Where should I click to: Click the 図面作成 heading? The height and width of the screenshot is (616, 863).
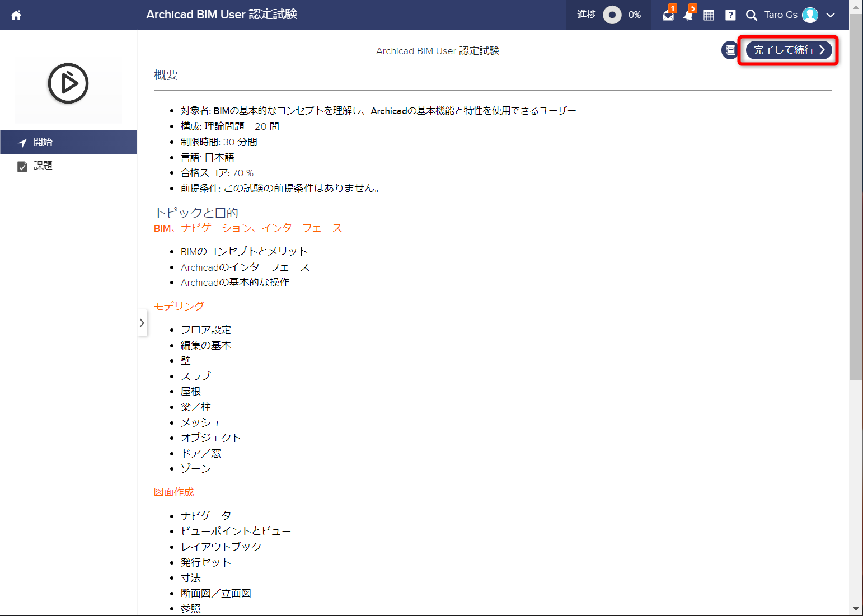[x=174, y=492]
